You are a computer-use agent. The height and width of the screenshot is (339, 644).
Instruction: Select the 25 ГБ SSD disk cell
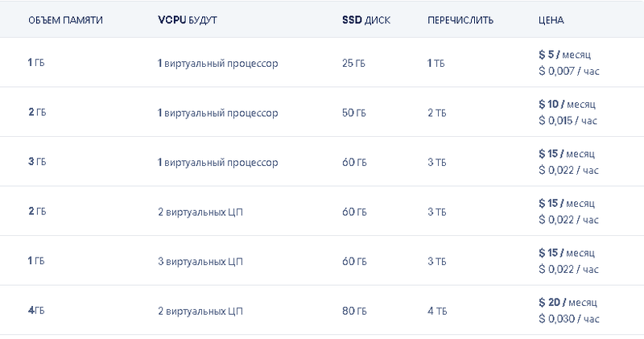tap(354, 64)
